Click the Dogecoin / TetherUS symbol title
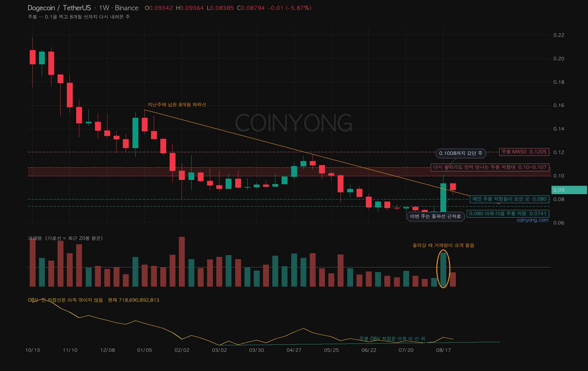Screen dimensions: 588x371 click(59, 8)
